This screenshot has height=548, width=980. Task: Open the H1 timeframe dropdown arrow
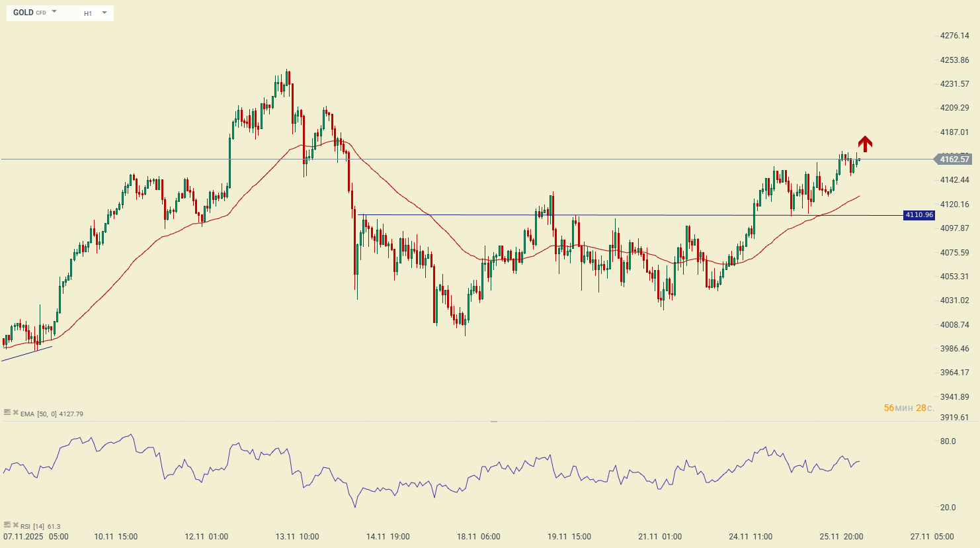(104, 13)
